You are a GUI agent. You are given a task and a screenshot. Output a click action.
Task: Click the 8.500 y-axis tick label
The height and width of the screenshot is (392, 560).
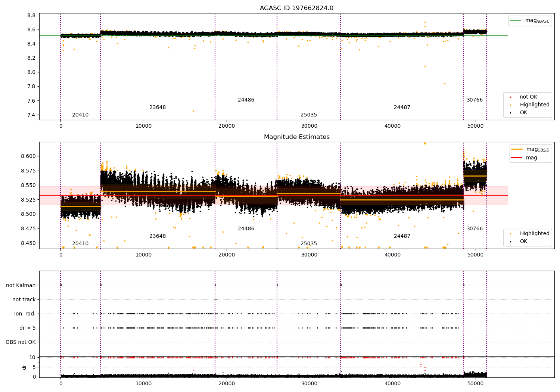pos(29,214)
